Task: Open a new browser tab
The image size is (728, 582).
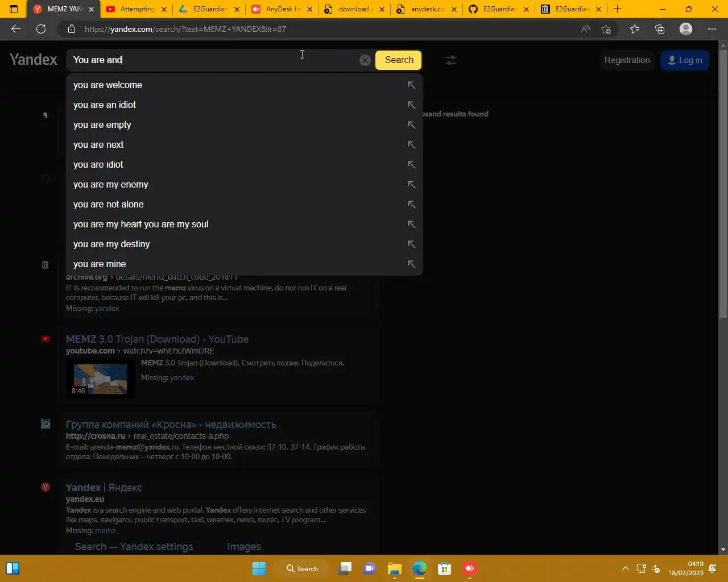Action: click(617, 9)
